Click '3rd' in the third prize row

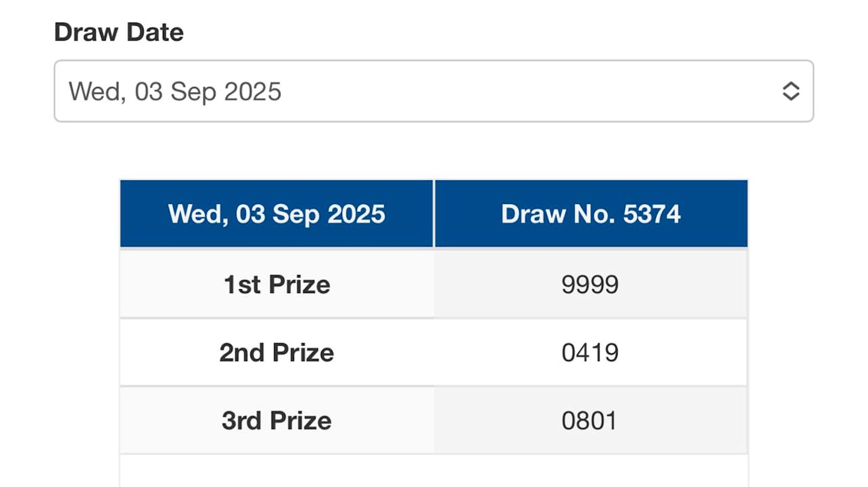[242, 421]
